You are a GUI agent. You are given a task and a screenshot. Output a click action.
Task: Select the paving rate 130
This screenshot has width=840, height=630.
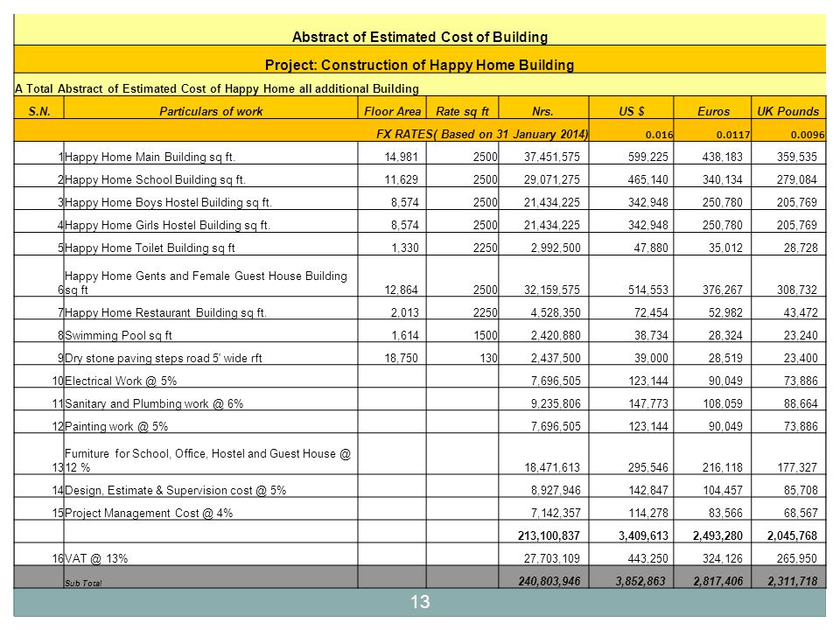(x=488, y=359)
